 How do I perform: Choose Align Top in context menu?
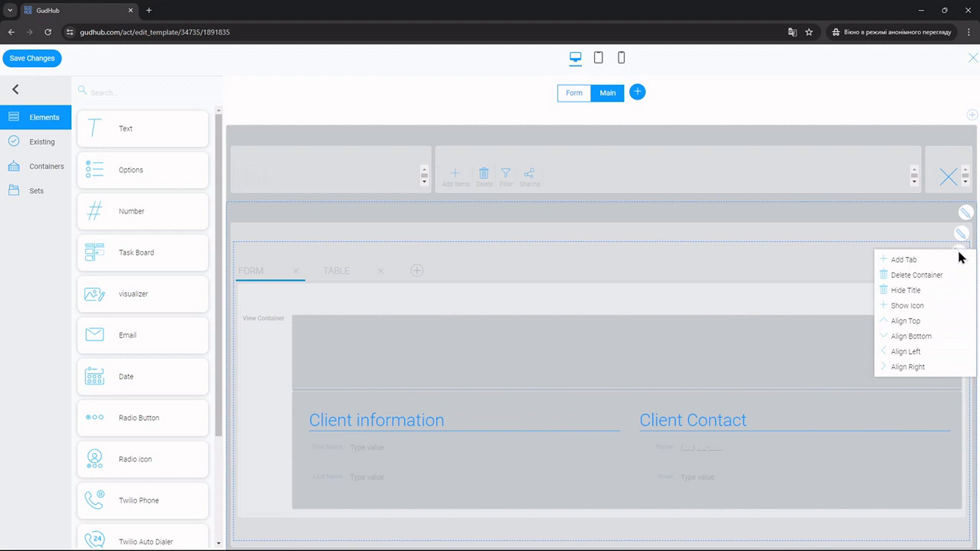click(x=925, y=321)
